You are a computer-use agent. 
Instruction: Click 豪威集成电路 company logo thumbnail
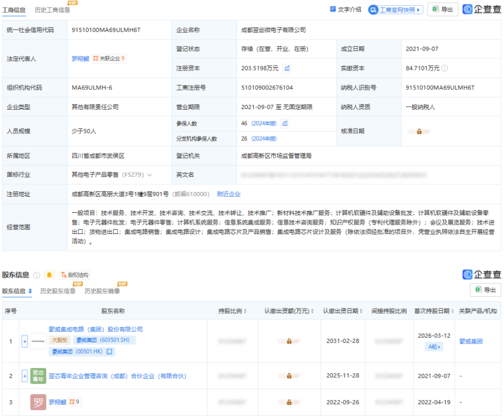[x=38, y=342]
